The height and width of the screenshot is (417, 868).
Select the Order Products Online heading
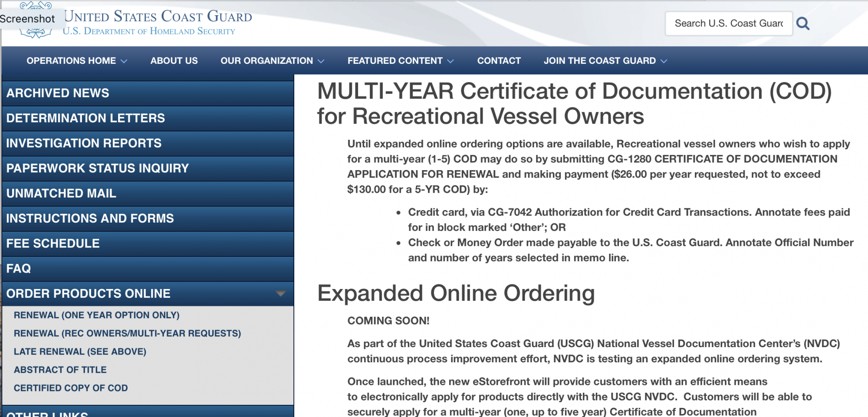(x=89, y=294)
